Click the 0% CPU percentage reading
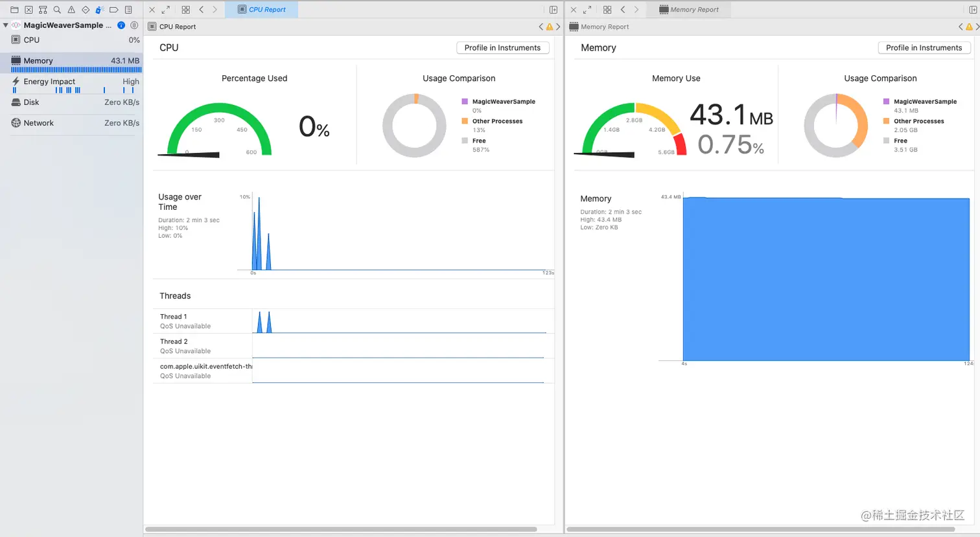This screenshot has height=537, width=980. [x=314, y=126]
